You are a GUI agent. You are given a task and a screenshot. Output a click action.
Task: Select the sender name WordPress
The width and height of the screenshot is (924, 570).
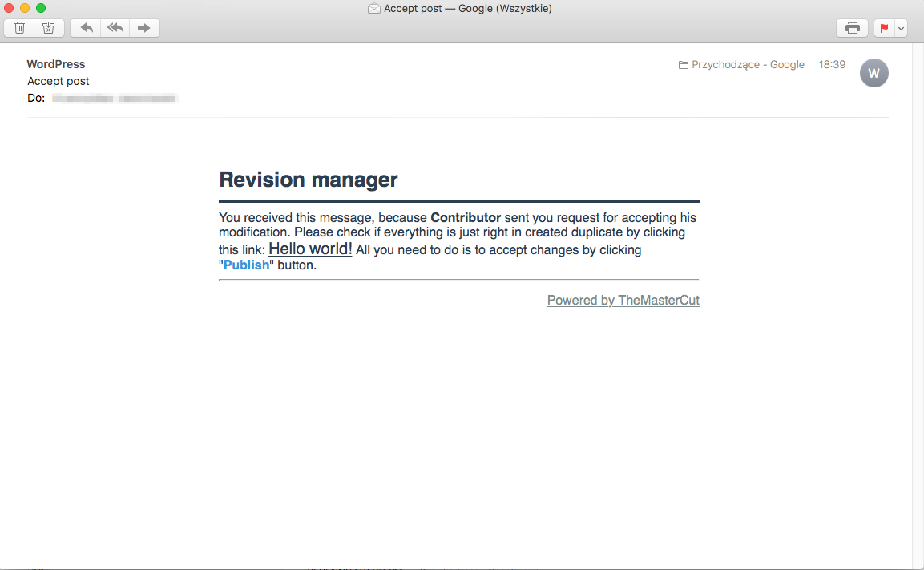pyautogui.click(x=56, y=64)
